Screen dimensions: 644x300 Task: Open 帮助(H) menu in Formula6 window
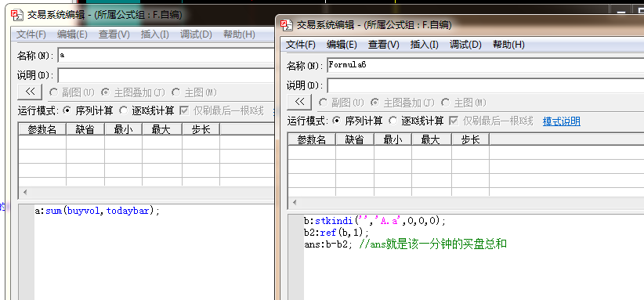(508, 45)
